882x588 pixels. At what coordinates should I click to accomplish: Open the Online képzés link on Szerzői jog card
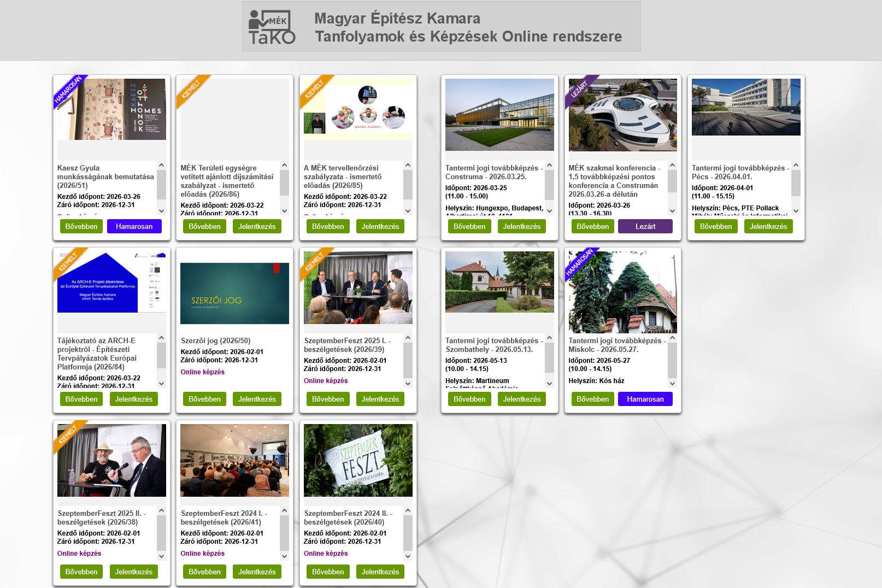[203, 372]
